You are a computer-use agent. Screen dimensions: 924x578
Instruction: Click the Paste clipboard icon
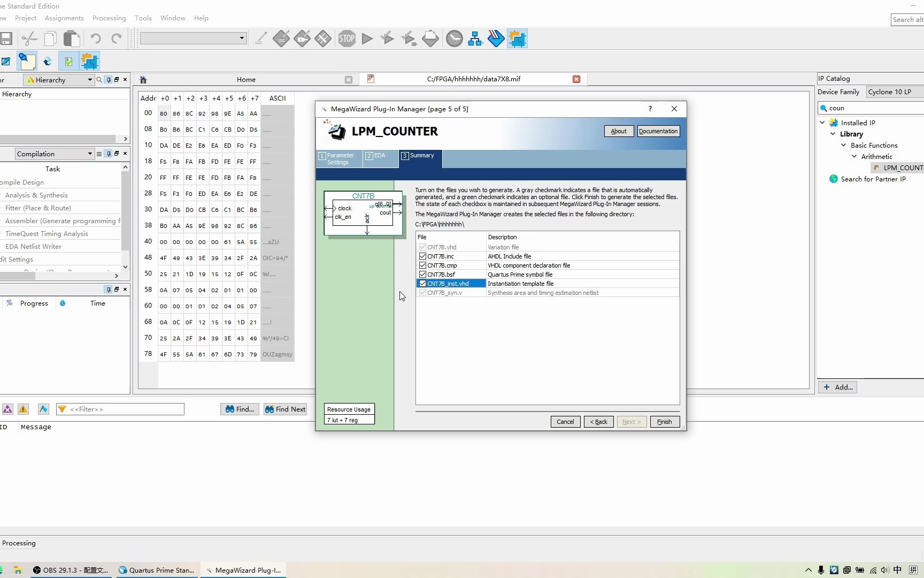72,39
